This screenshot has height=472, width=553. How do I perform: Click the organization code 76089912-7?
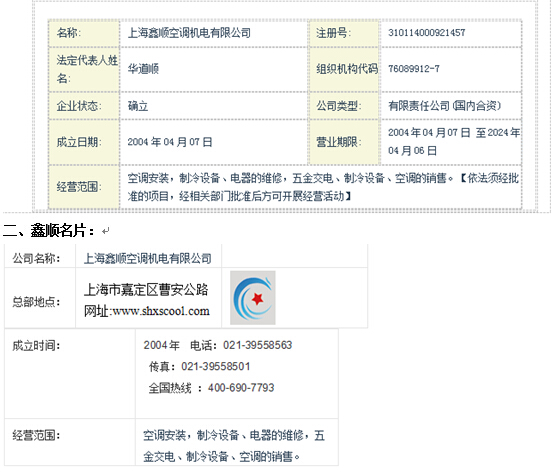tap(414, 68)
